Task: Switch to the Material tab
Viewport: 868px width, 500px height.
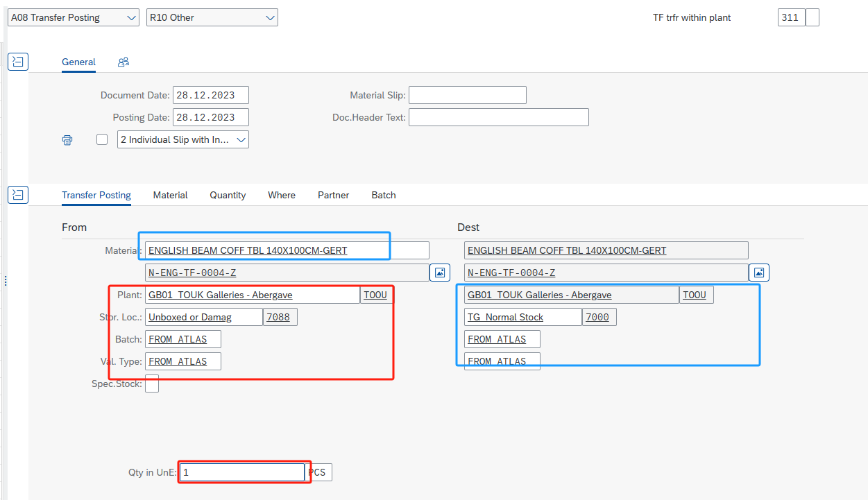Action: 170,195
